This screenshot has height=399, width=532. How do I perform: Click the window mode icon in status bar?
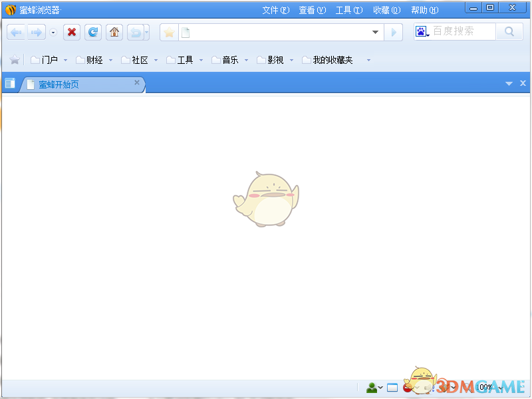click(392, 388)
